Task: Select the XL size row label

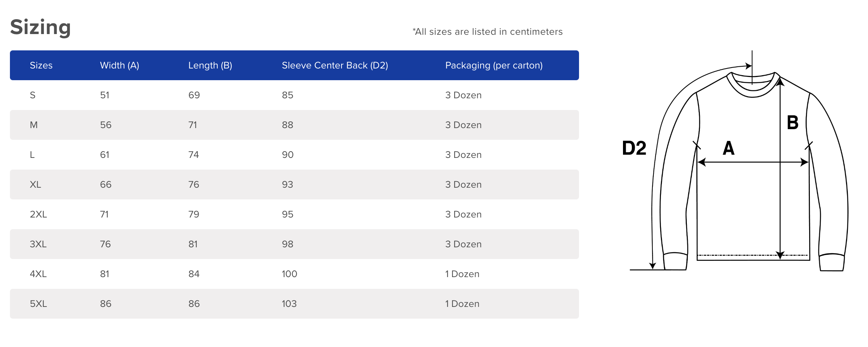Action: point(35,184)
